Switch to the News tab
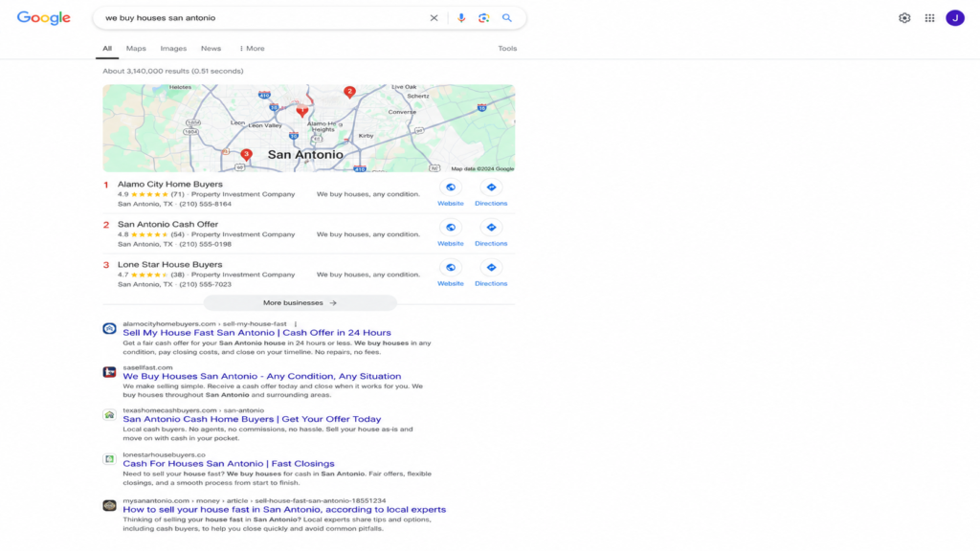Viewport: 980px width, 551px height. [211, 48]
